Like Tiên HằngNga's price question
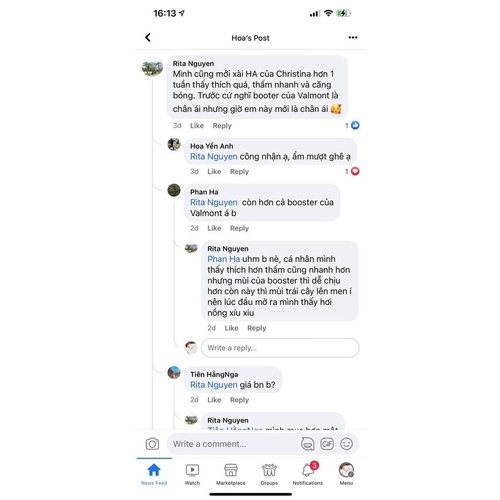 click(214, 400)
